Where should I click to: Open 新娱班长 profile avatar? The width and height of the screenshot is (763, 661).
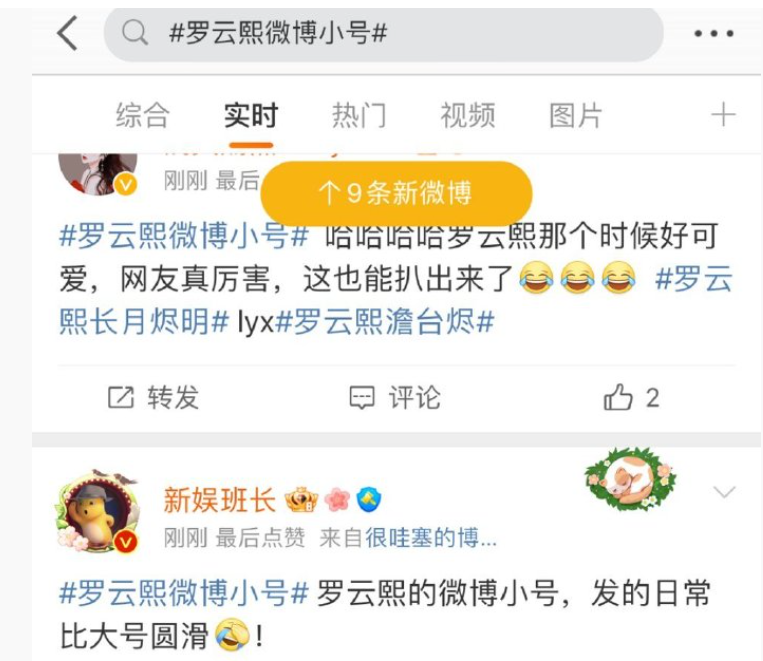pyautogui.click(x=98, y=511)
